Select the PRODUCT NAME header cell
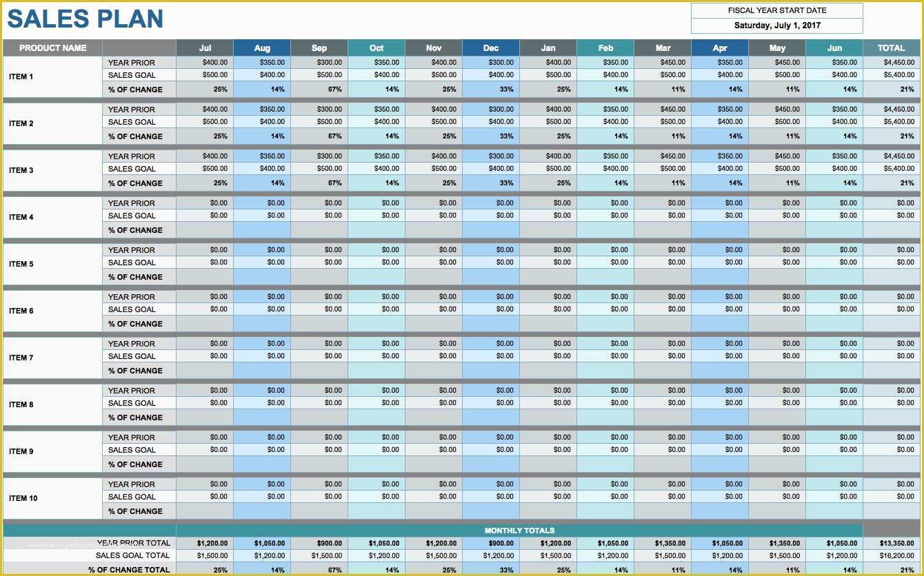924x576 pixels. (53, 48)
